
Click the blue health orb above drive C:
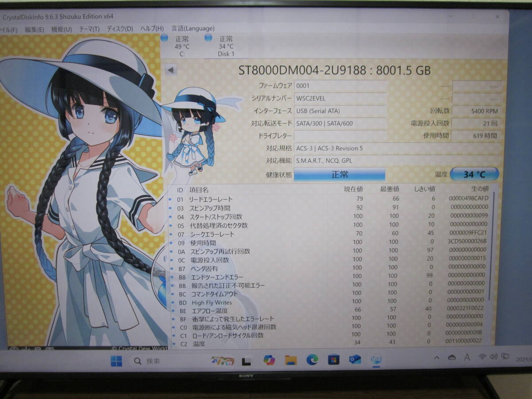point(164,38)
